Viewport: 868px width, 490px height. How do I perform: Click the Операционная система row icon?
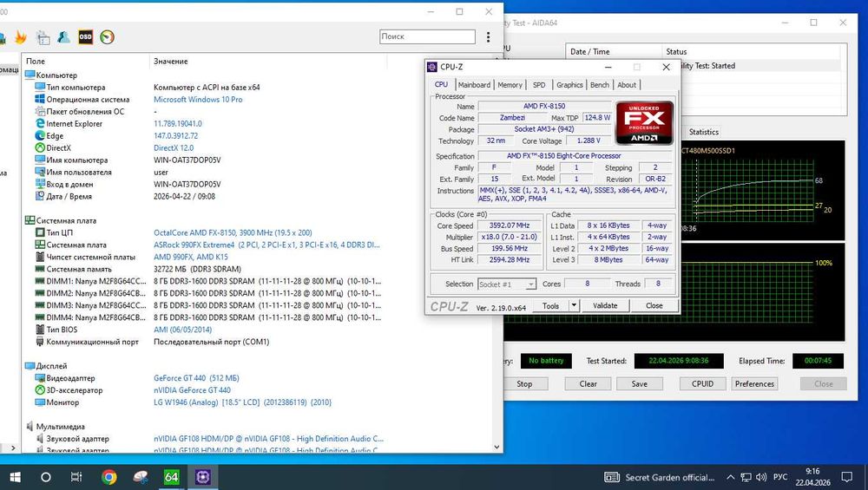point(40,99)
